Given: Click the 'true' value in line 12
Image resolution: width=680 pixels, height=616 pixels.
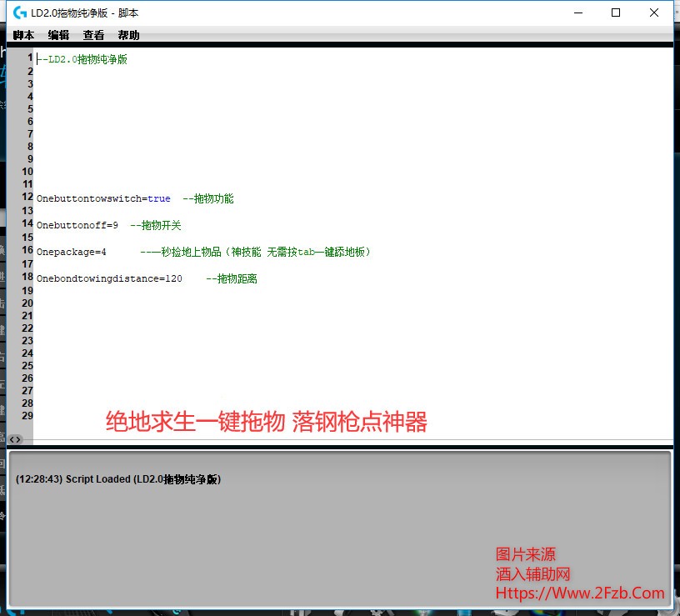Looking at the screenshot, I should click(x=158, y=199).
